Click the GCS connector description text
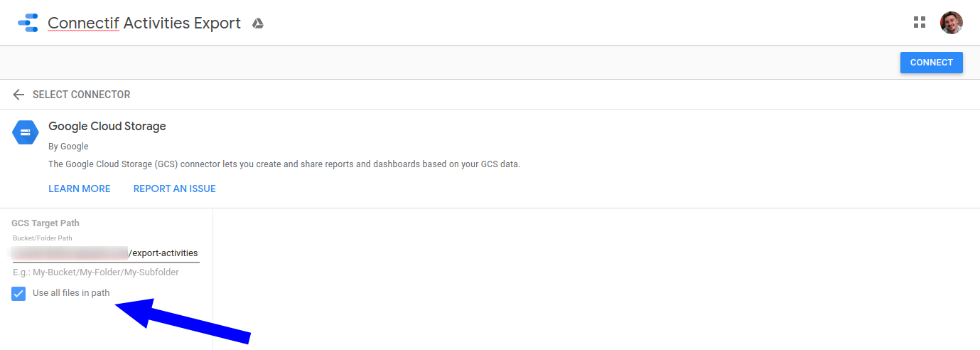 point(284,164)
